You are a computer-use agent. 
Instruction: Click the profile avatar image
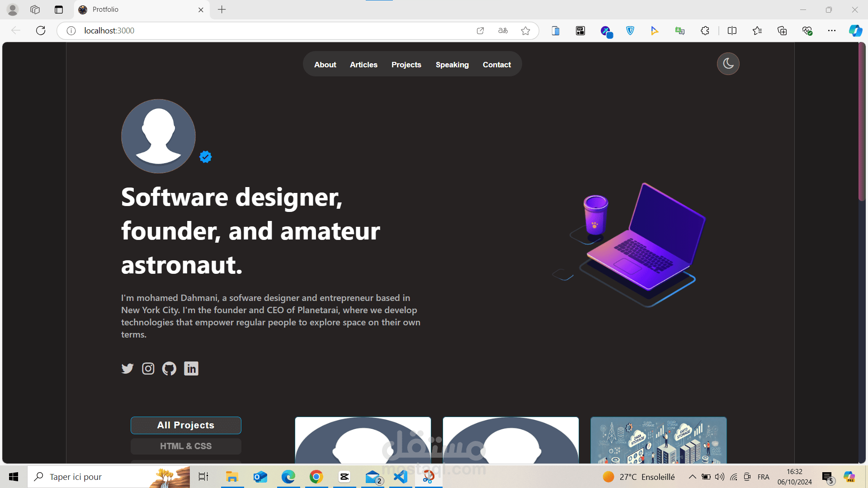point(158,136)
